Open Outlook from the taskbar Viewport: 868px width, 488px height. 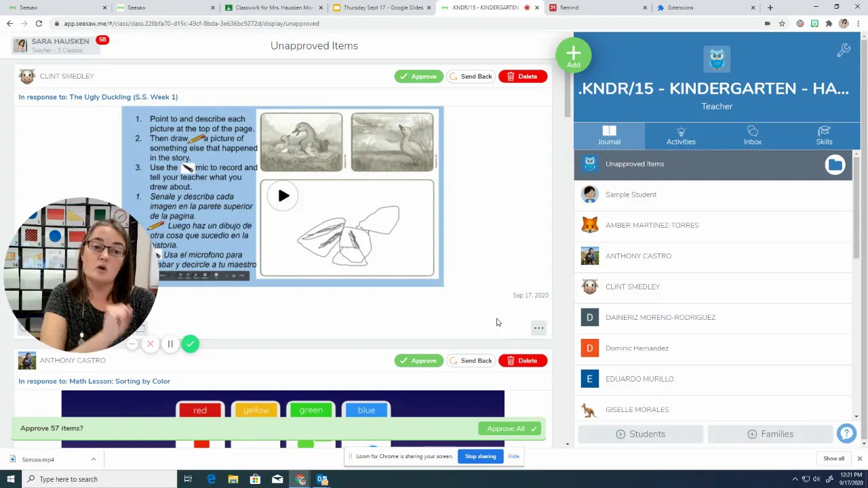tap(322, 479)
